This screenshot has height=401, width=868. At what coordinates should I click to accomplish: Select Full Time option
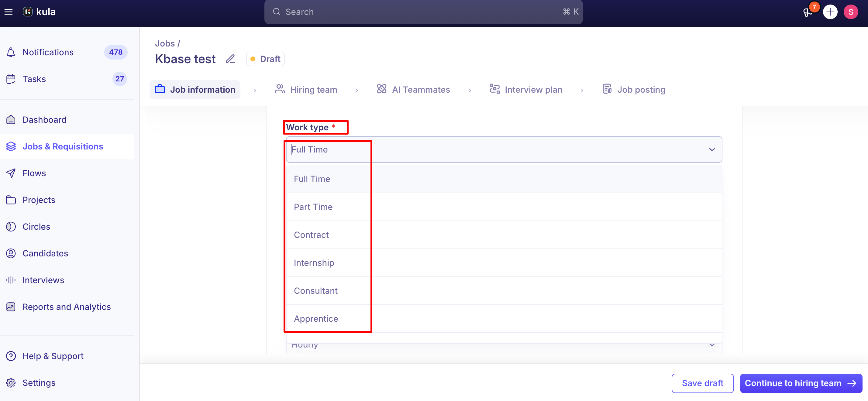504,179
